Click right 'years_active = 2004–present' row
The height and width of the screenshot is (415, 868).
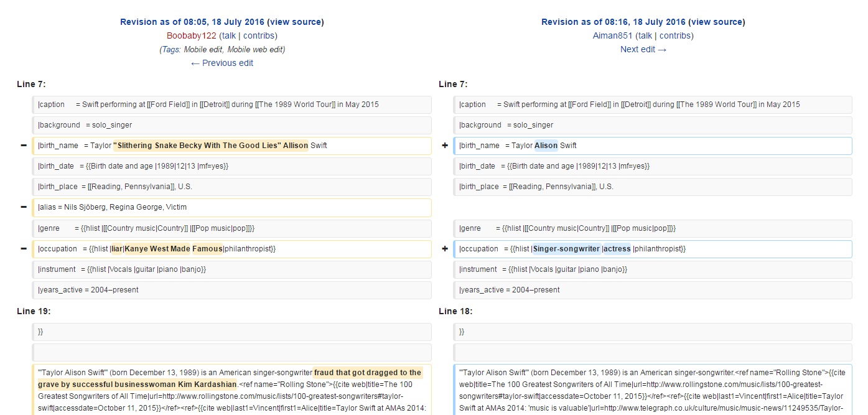[653, 290]
